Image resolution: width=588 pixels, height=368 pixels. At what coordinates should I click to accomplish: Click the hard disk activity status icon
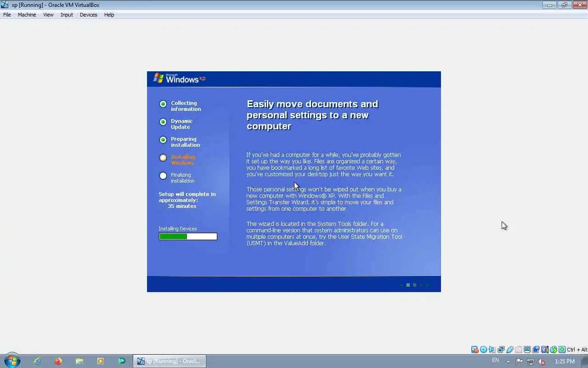click(475, 350)
